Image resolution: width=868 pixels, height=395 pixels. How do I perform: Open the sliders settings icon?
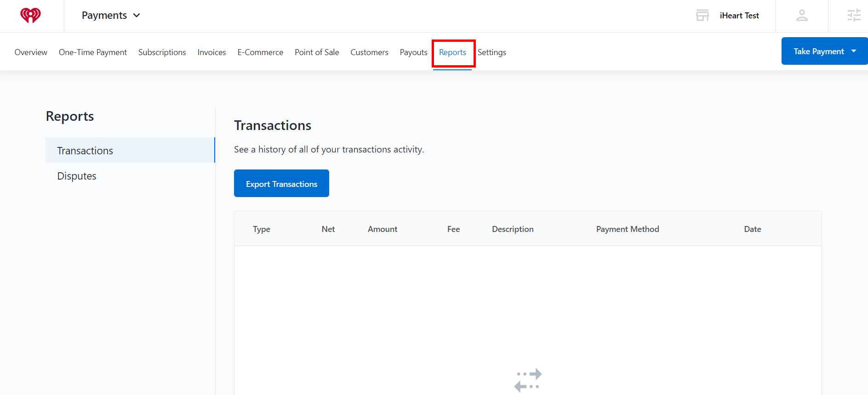854,16
